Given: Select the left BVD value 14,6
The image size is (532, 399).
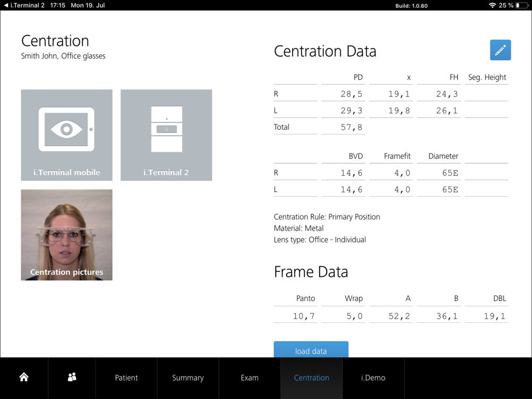Looking at the screenshot, I should [352, 190].
